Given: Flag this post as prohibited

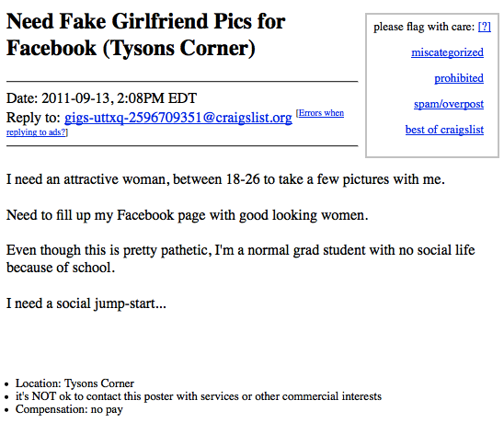Looking at the screenshot, I should point(459,78).
